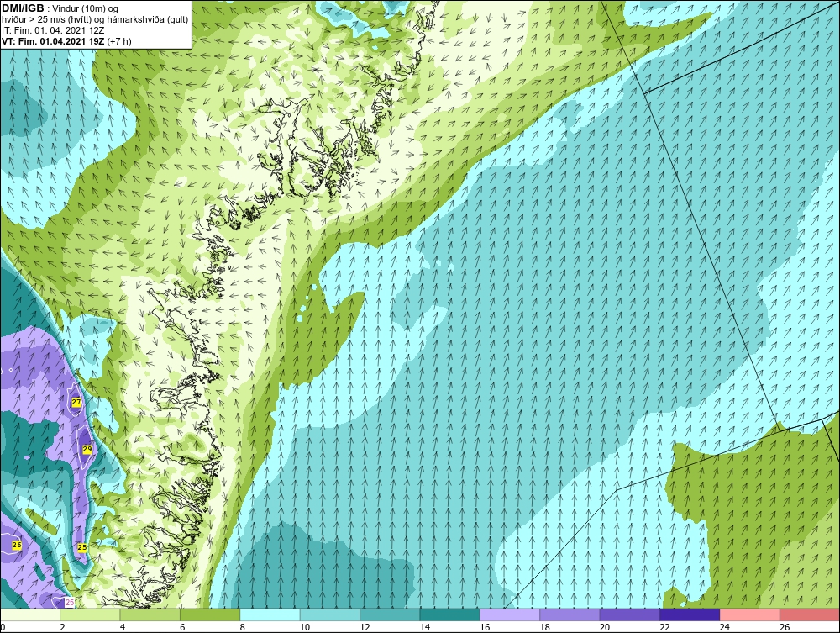Click the 18–20 m/s purple legend swatch

[570, 615]
